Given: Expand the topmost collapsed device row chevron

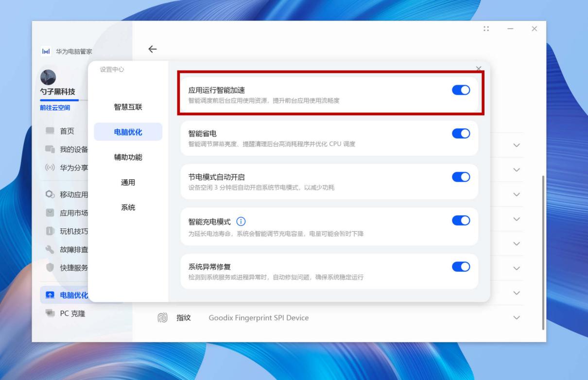Looking at the screenshot, I should point(518,145).
